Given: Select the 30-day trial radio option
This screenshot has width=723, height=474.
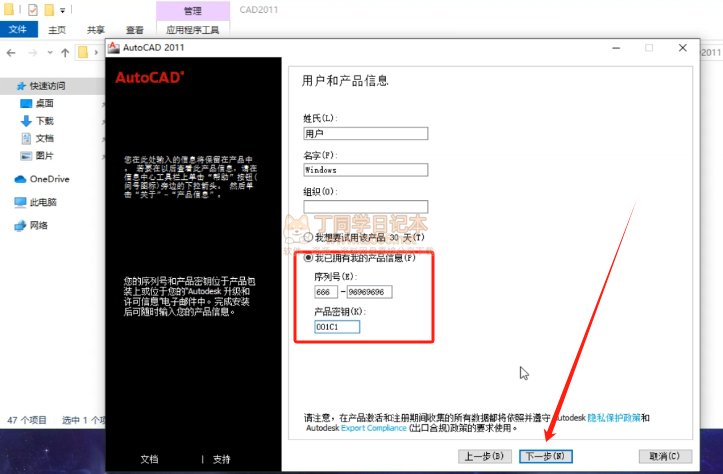Looking at the screenshot, I should (308, 237).
